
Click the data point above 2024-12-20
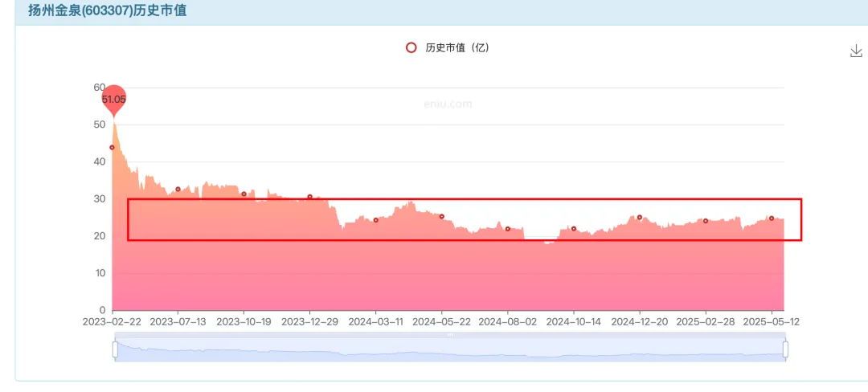tap(640, 217)
